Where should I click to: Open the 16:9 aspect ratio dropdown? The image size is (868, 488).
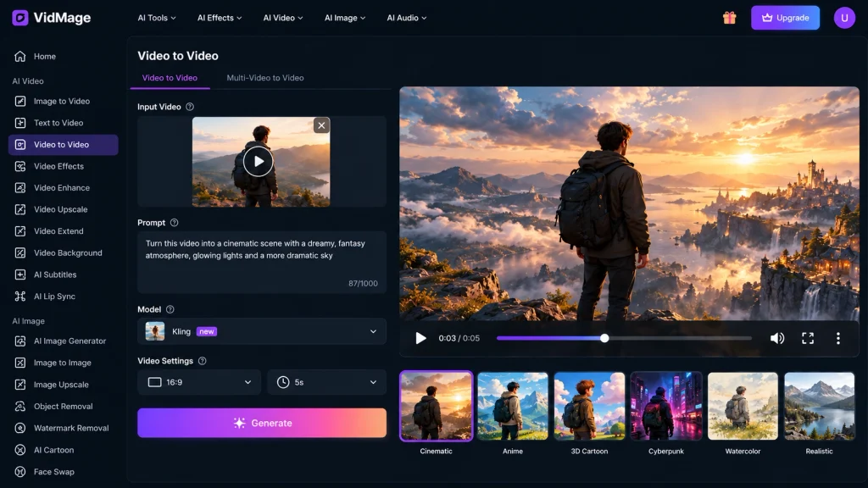point(199,382)
